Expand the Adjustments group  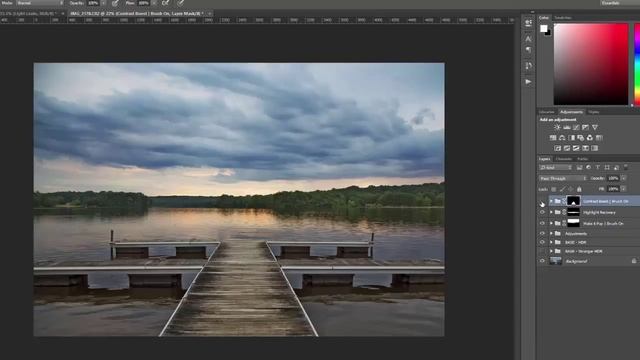pos(551,233)
